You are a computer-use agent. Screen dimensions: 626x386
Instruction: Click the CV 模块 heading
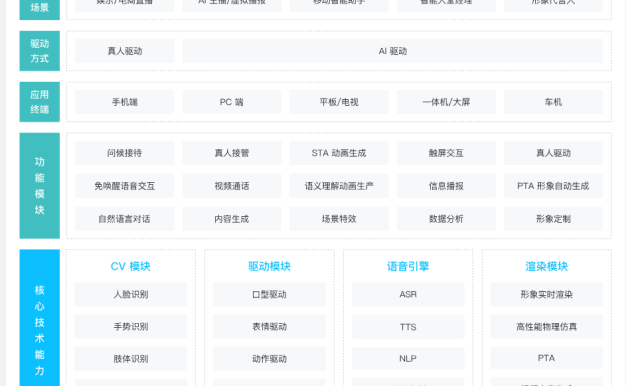(131, 266)
